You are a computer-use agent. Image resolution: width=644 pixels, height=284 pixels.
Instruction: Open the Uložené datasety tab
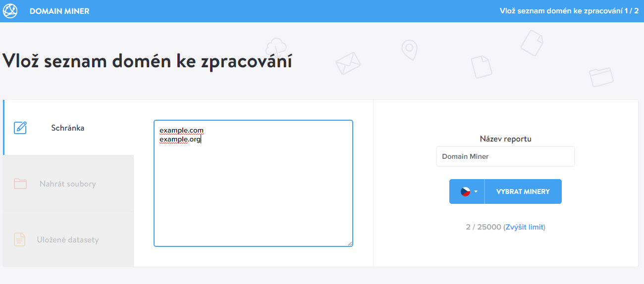pyautogui.click(x=68, y=240)
